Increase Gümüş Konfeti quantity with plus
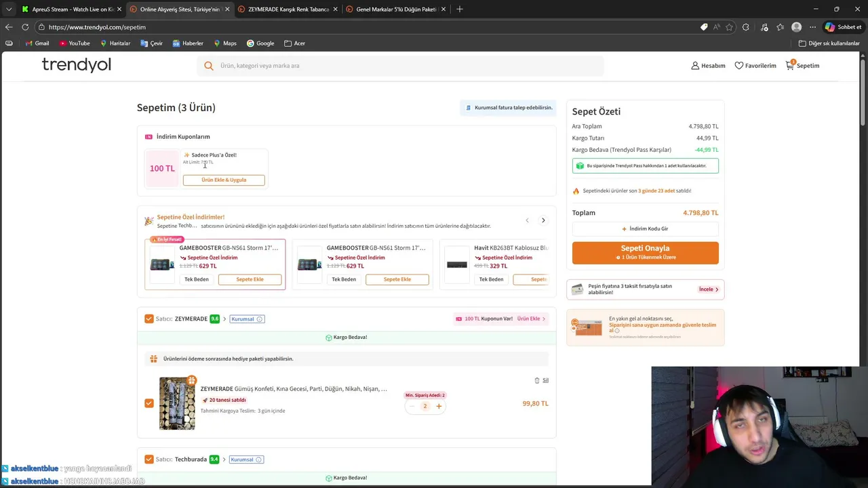This screenshot has width=868, height=488. 439,406
